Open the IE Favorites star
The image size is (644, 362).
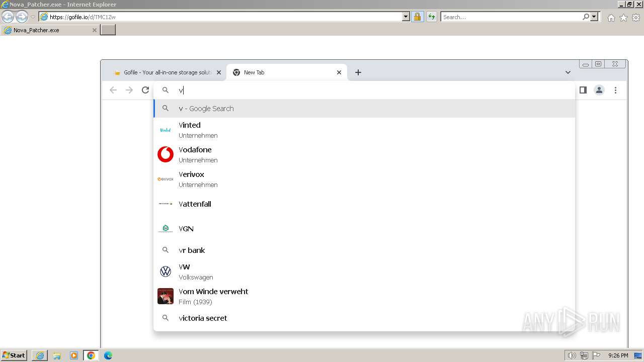623,18
